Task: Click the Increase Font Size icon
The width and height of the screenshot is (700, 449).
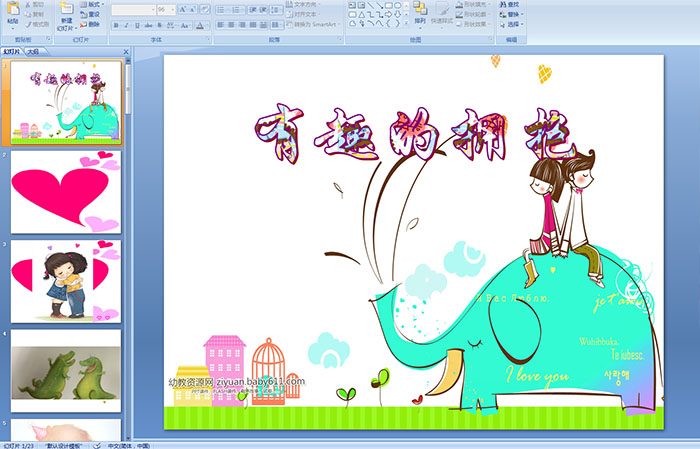Action: coord(183,9)
